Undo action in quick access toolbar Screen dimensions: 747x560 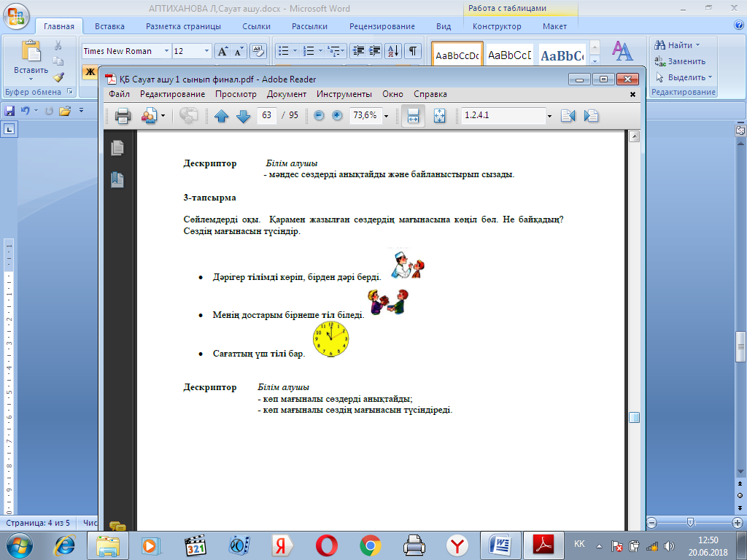25,111
